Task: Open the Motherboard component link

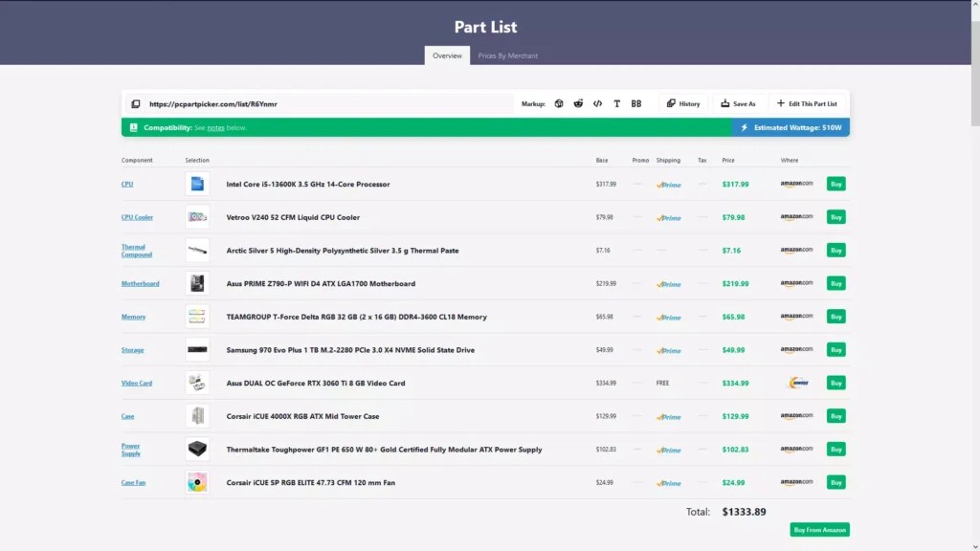Action: pyautogui.click(x=140, y=283)
